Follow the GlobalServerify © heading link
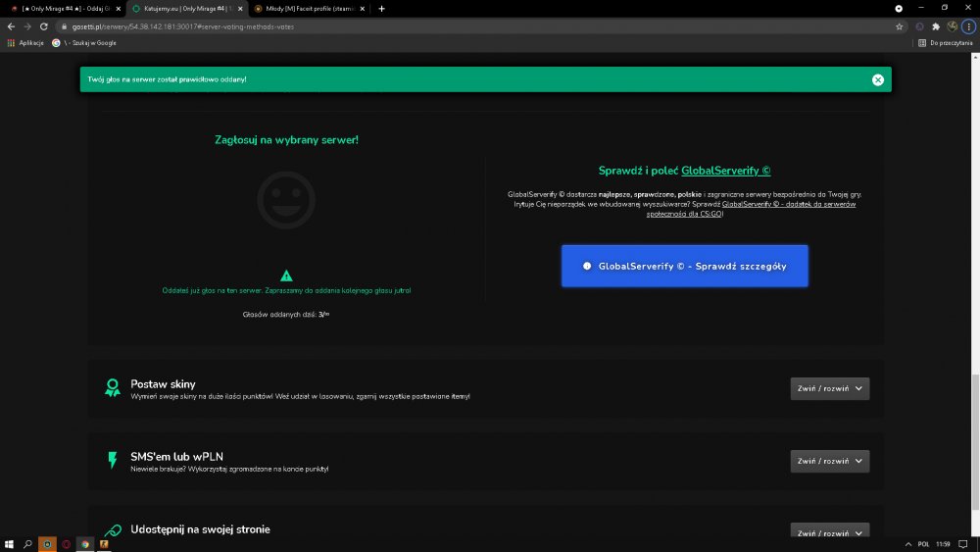Viewport: 980px width, 552px height. click(x=725, y=171)
